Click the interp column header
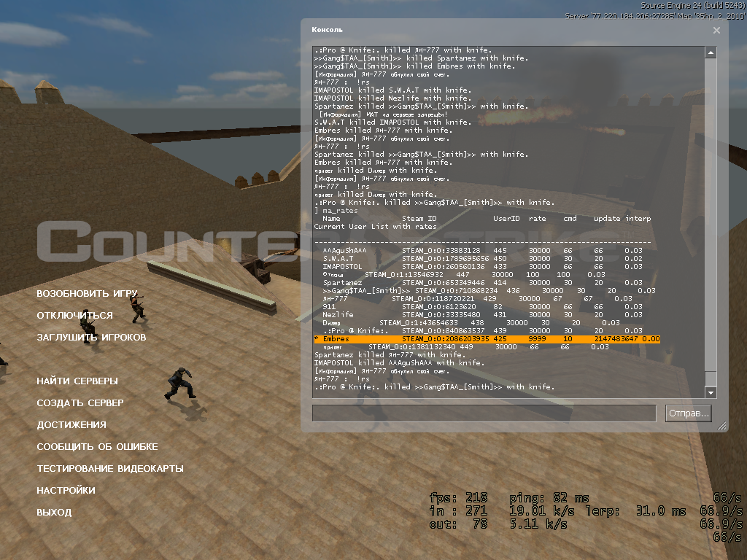This screenshot has height=560, width=747. coord(638,219)
